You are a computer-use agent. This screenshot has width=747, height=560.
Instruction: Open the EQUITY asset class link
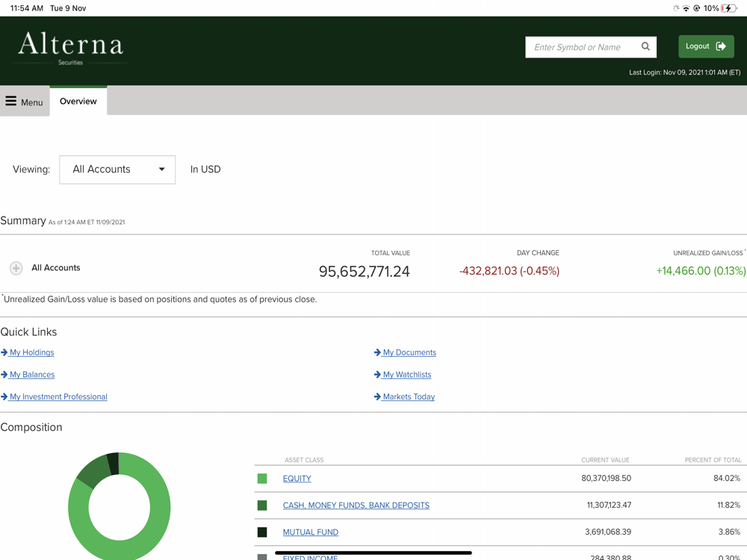(x=297, y=479)
